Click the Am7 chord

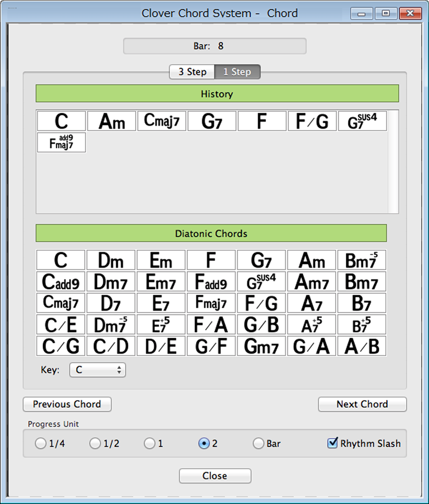[x=312, y=281]
